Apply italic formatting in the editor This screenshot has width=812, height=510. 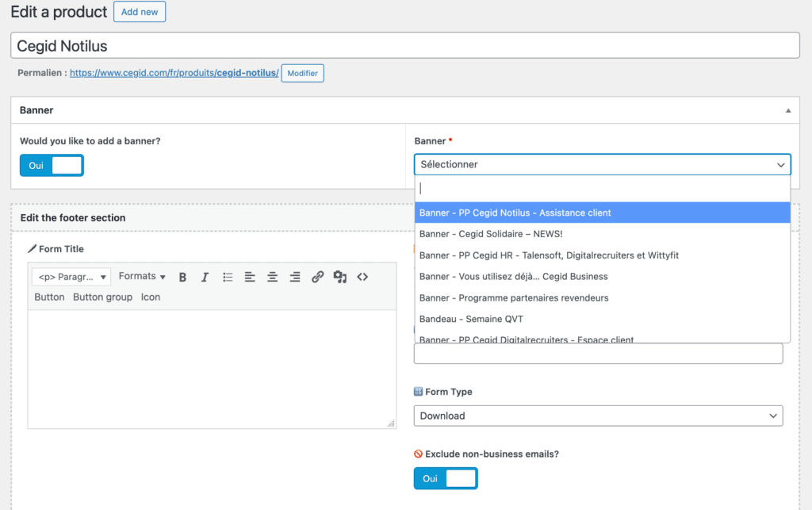tap(205, 277)
